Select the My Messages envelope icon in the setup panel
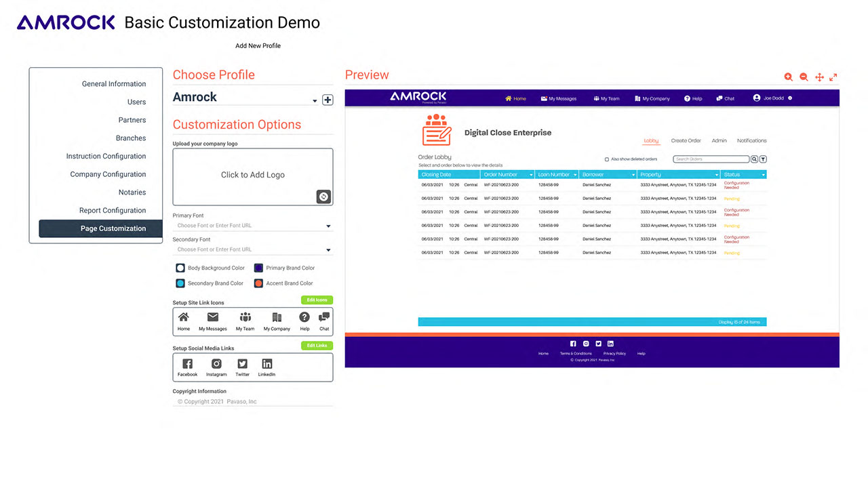The height and width of the screenshot is (488, 868). pos(213,317)
